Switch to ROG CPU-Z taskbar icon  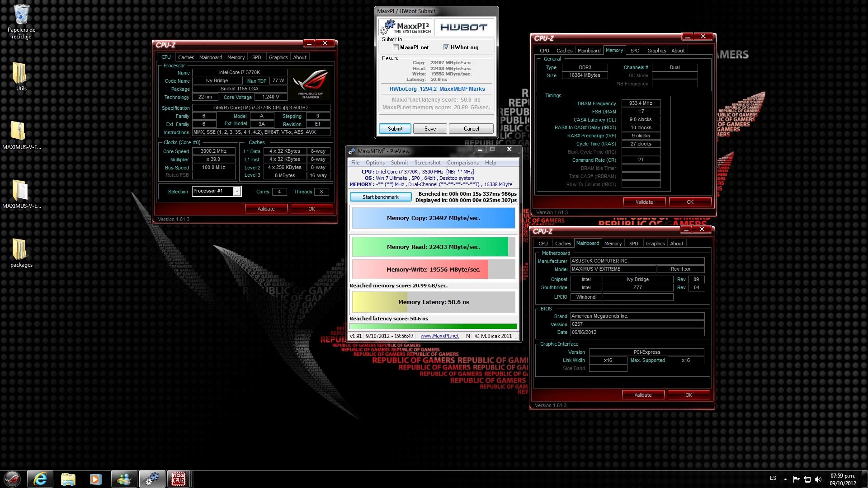(178, 479)
